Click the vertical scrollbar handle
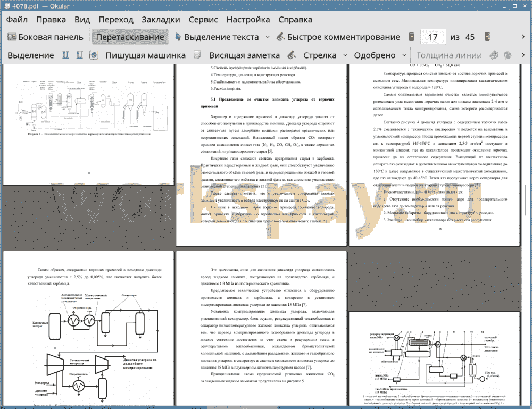 (x=526, y=200)
